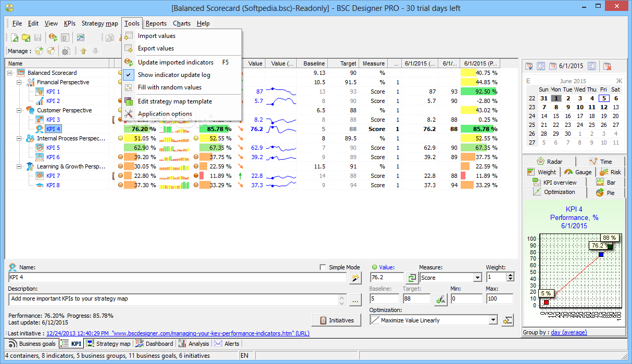Open the last initiative bscdesigner.com link
Screen dimensions: 632x364
point(178,333)
